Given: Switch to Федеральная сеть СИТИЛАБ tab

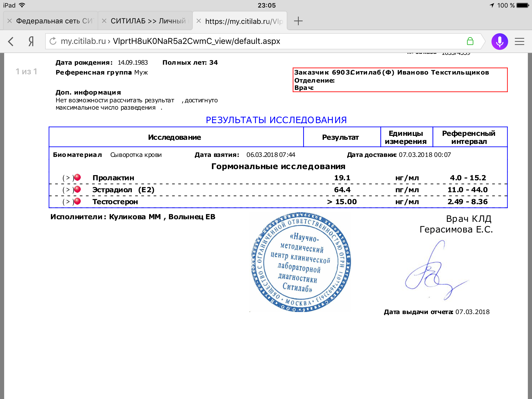Looking at the screenshot, I should 54,21.
